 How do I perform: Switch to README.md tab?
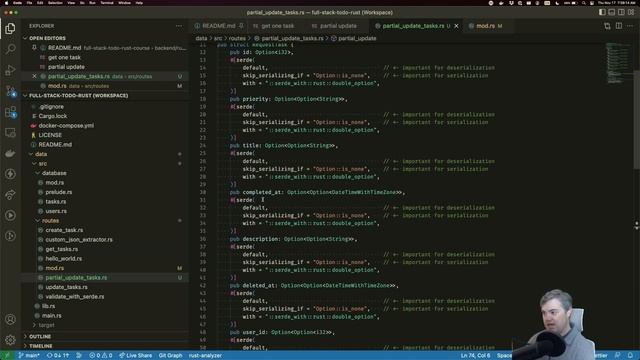click(219, 26)
